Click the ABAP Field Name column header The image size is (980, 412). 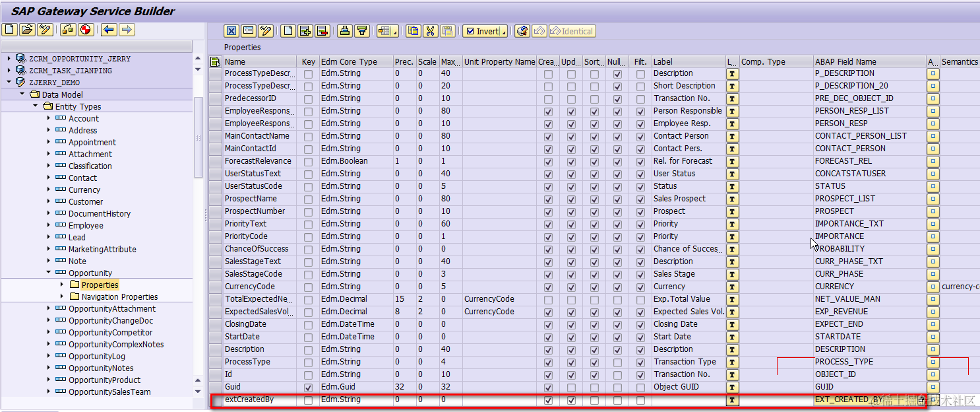tap(870, 62)
